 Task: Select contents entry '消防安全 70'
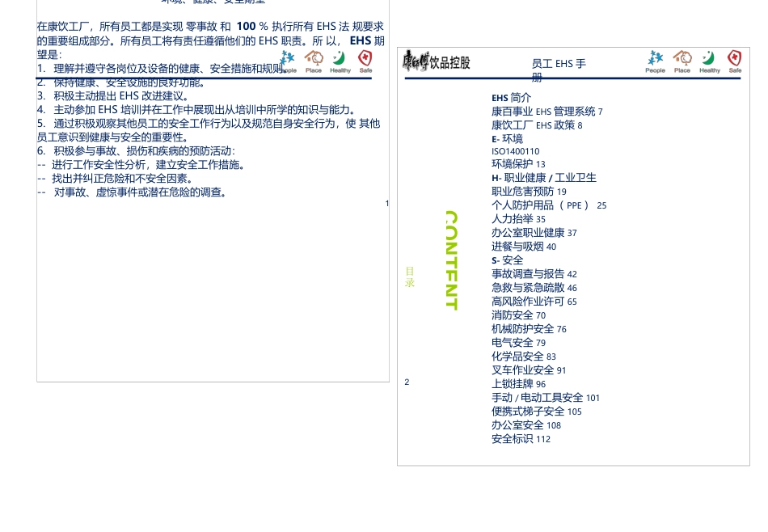tap(518, 315)
